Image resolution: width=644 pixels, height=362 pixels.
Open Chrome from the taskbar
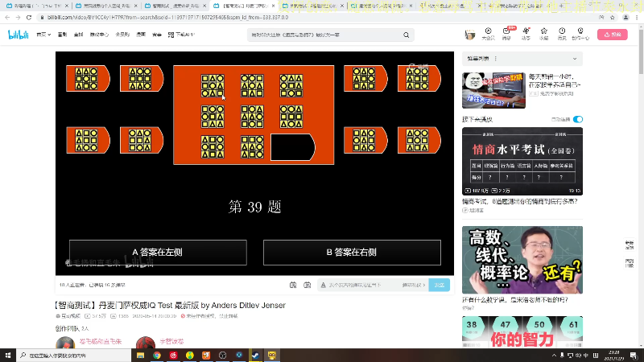coord(157,356)
